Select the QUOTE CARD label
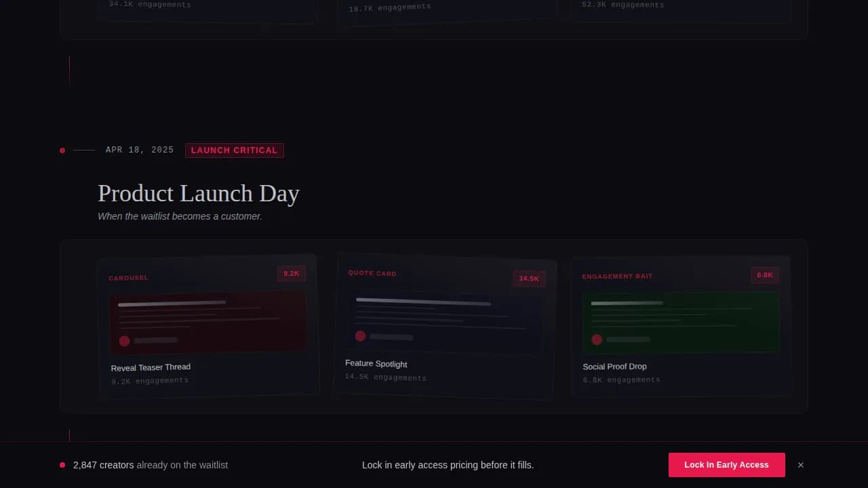868x488 pixels. 372,273
